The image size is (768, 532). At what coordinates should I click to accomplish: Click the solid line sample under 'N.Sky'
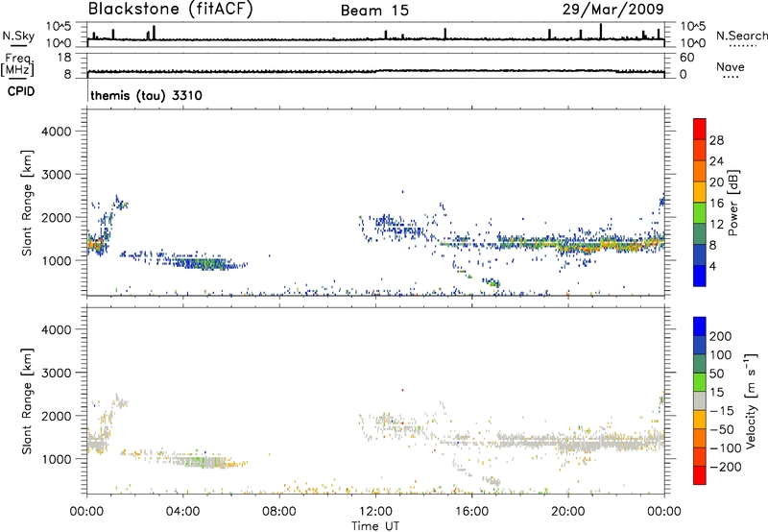click(x=18, y=45)
